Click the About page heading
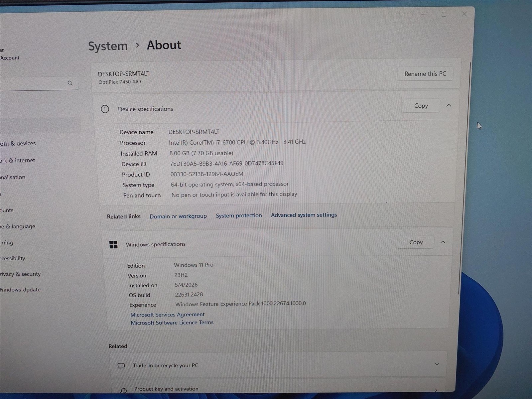Screen dimensions: 532x399 (x=164, y=45)
